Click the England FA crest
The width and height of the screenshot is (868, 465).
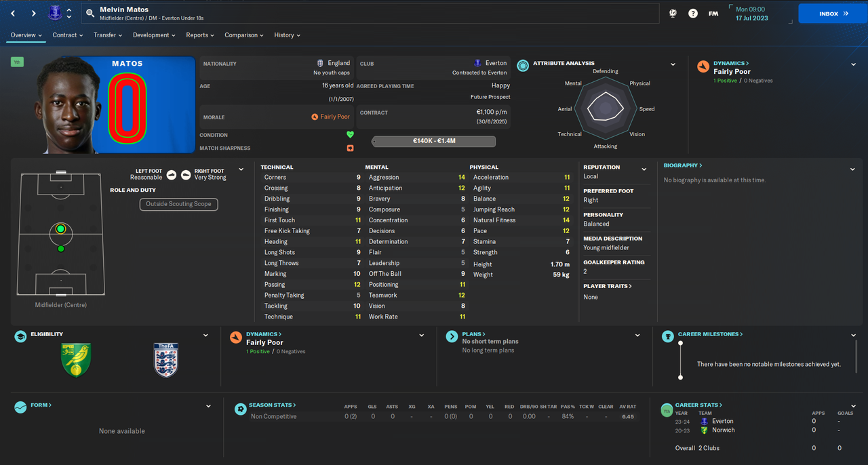pyautogui.click(x=166, y=360)
